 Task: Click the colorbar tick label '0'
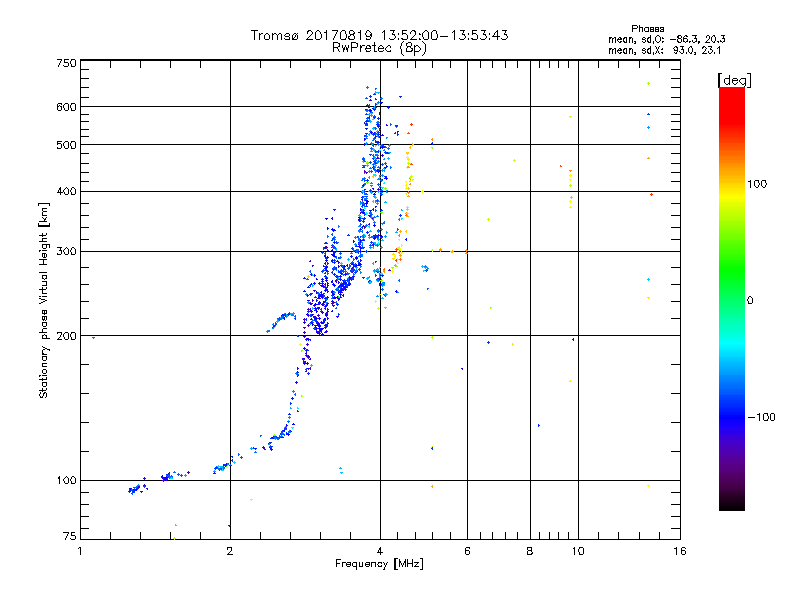tap(750, 301)
